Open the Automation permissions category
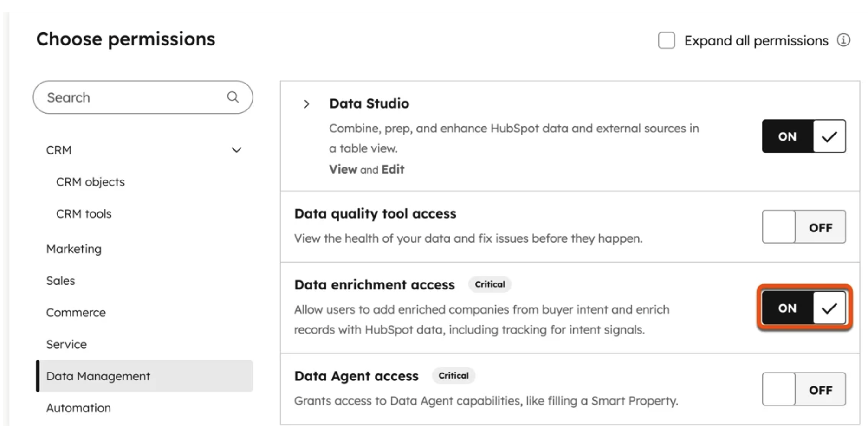Screen dimensions: 868x437 click(78, 408)
